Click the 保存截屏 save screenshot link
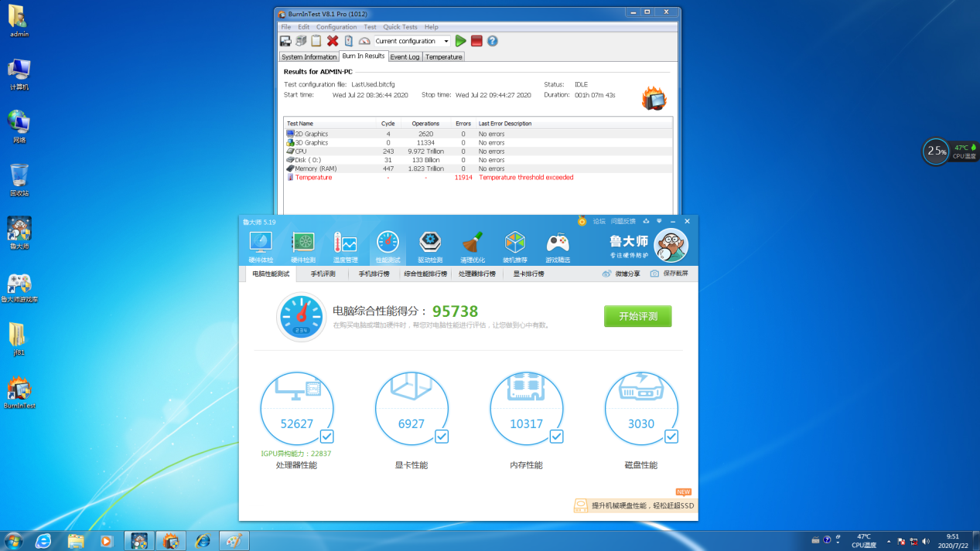 [x=669, y=274]
